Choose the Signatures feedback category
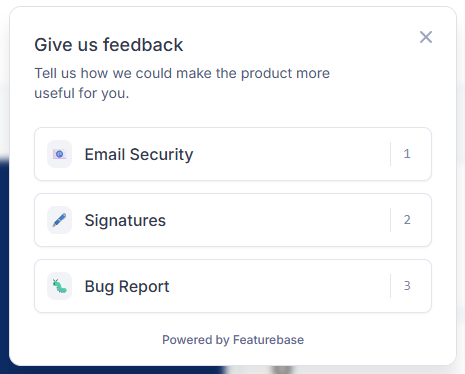Viewport: 465px width, 374px height. pyautogui.click(x=233, y=220)
